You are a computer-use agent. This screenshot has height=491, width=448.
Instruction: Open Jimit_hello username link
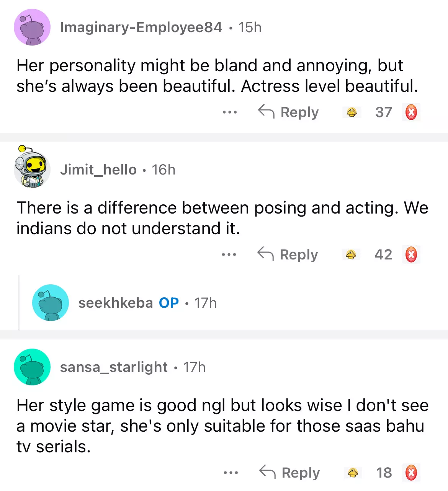98,170
